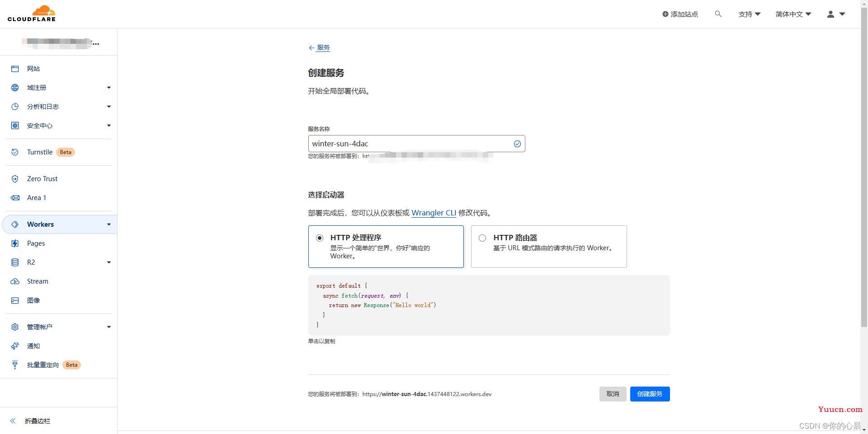Click the 管理帐户 gear icon

[x=15, y=327]
